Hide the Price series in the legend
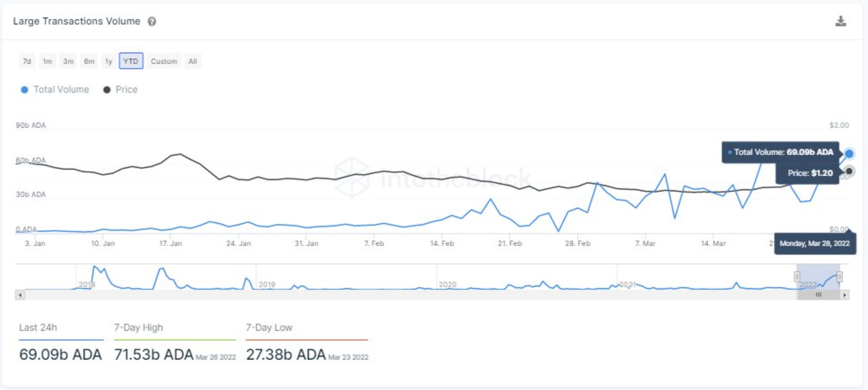868x390 pixels. tap(120, 89)
